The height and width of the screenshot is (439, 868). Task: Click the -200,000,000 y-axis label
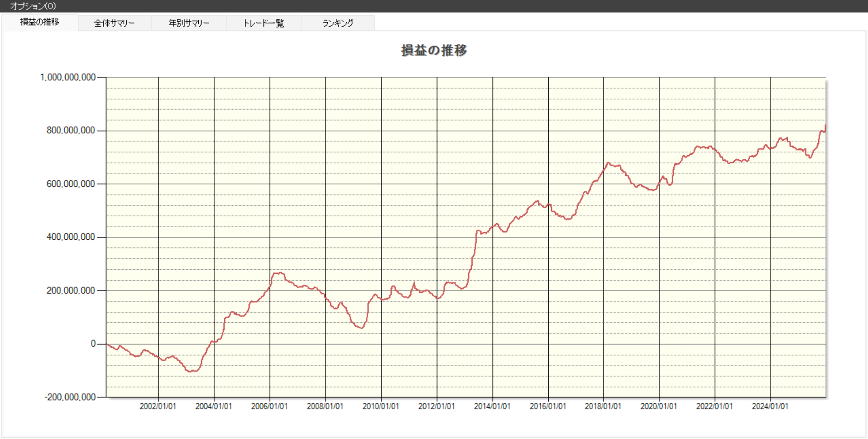70,397
